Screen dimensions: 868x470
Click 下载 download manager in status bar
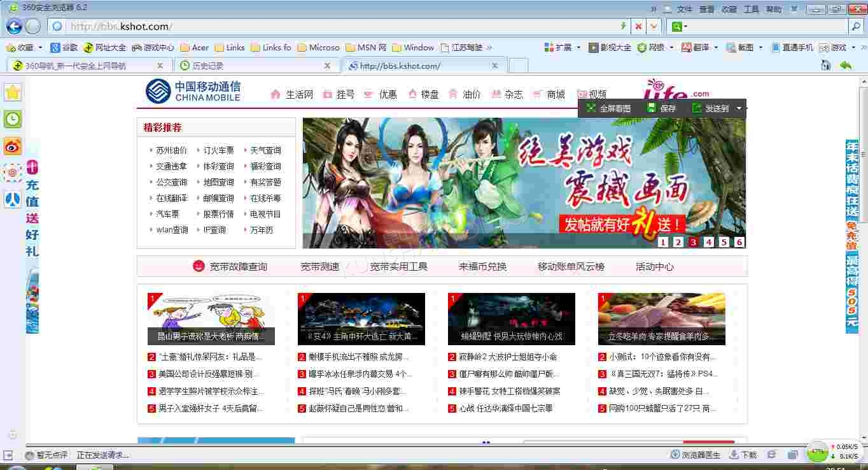coord(743,455)
